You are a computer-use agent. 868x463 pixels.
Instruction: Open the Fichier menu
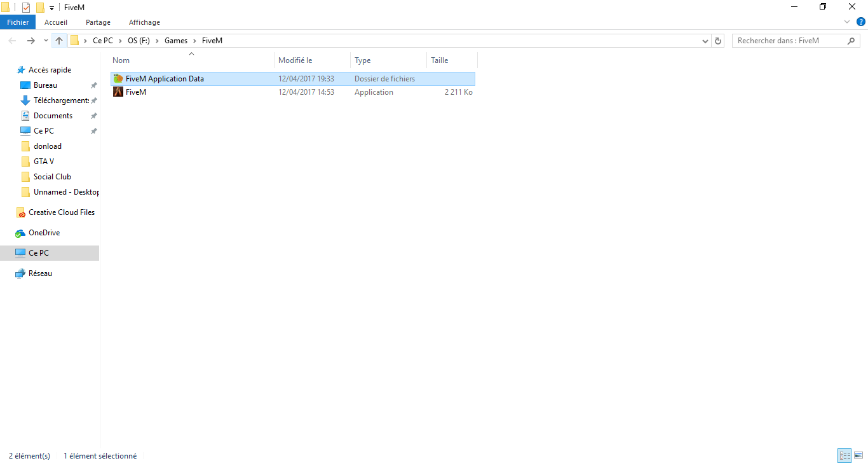[18, 22]
